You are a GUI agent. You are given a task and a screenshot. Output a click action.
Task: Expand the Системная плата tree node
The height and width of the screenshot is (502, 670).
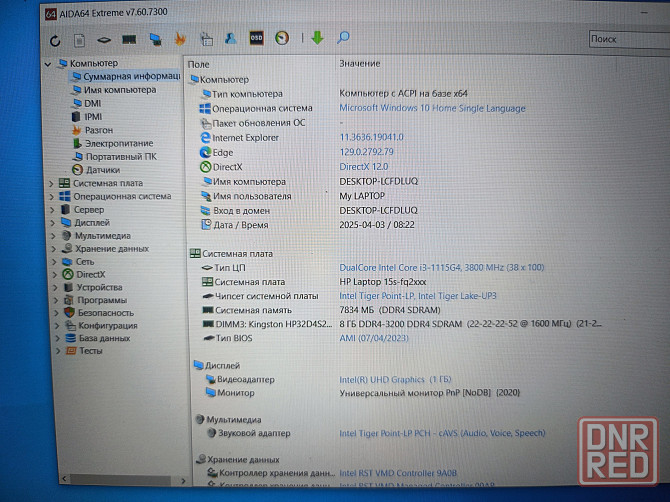tap(51, 184)
